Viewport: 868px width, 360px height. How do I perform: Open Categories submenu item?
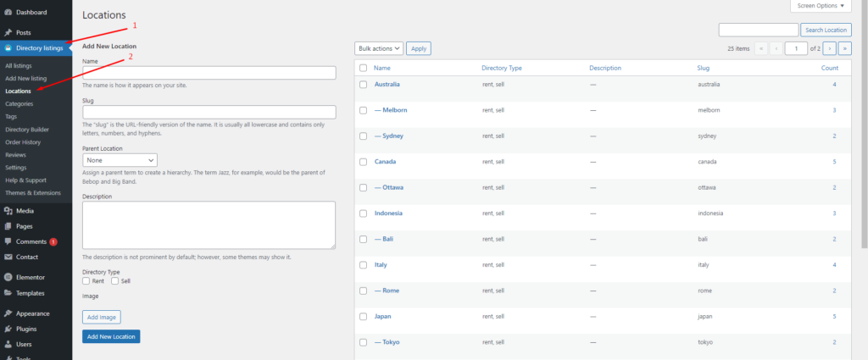19,103
